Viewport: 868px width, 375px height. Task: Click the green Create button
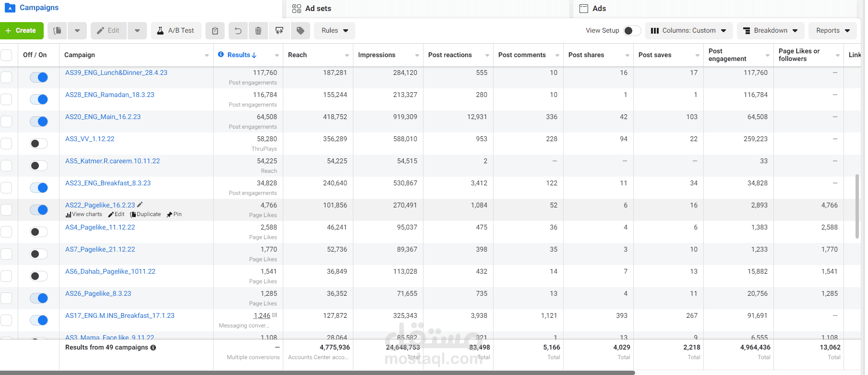[x=22, y=31]
